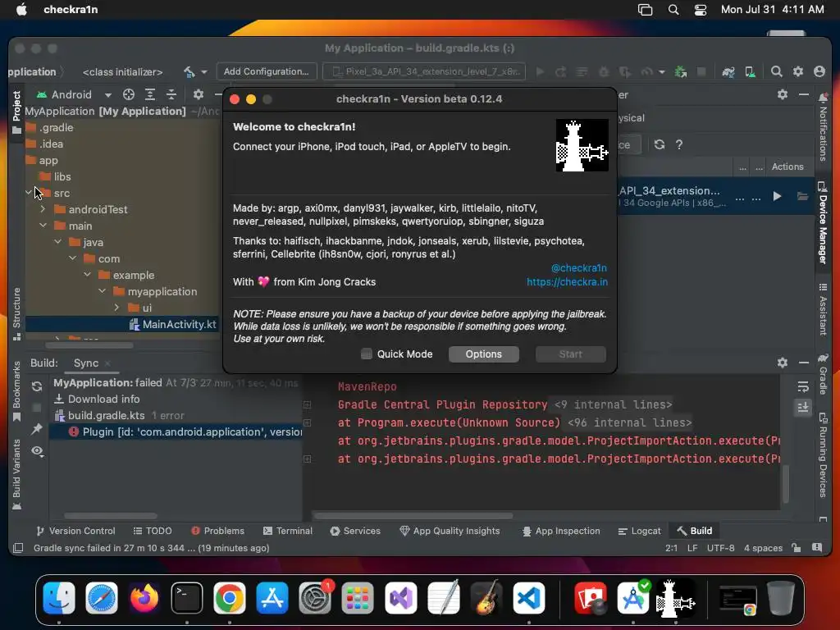Click the Search Everywhere magnifier in Android Studio
Screen dimensions: 840x630
coord(776,71)
